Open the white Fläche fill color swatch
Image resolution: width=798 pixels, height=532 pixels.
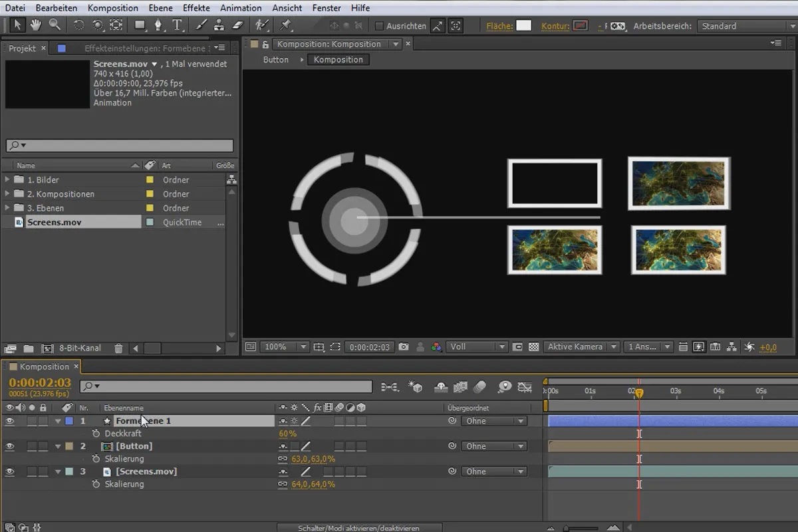(x=524, y=26)
